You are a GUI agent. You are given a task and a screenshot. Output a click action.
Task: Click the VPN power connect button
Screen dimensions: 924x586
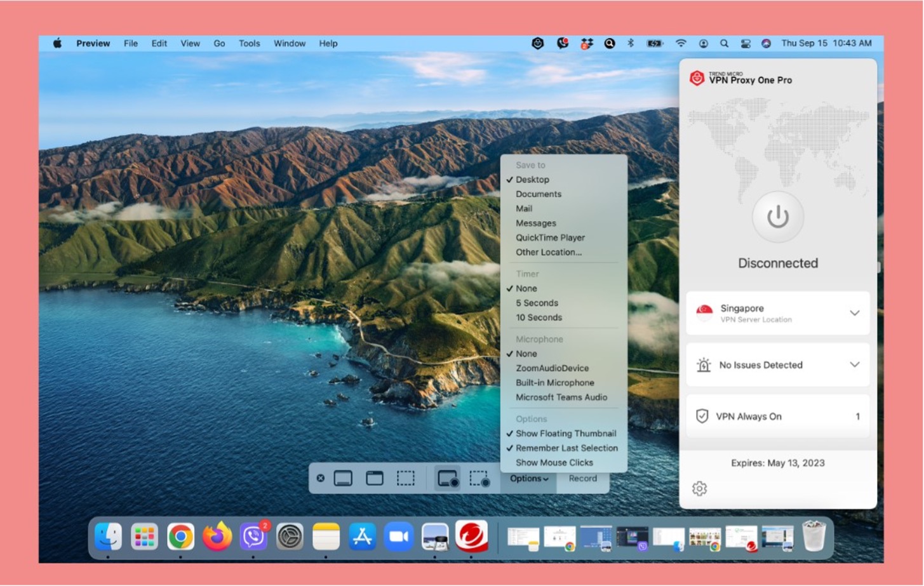coord(777,217)
